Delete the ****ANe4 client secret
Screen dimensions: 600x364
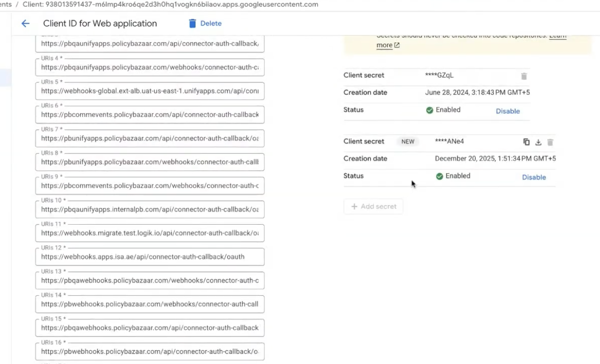pyautogui.click(x=550, y=142)
